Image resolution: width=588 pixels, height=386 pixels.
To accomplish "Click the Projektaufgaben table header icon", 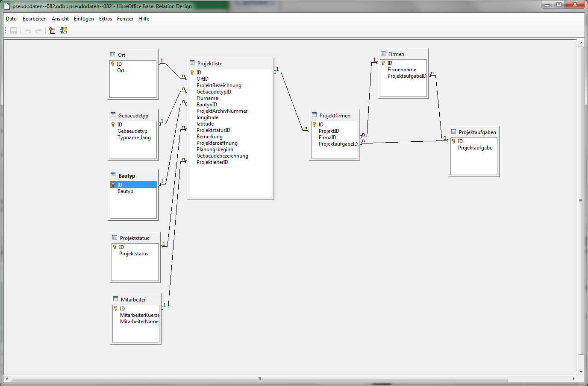I will (454, 132).
